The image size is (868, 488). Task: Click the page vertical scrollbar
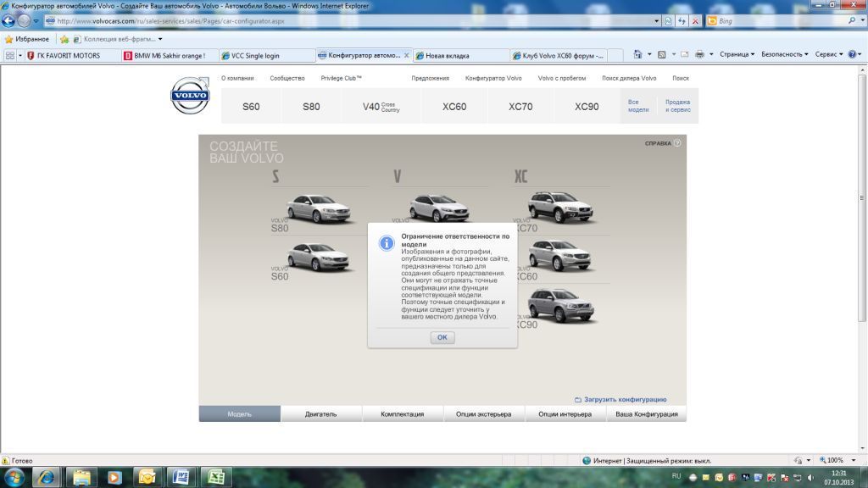862,197
